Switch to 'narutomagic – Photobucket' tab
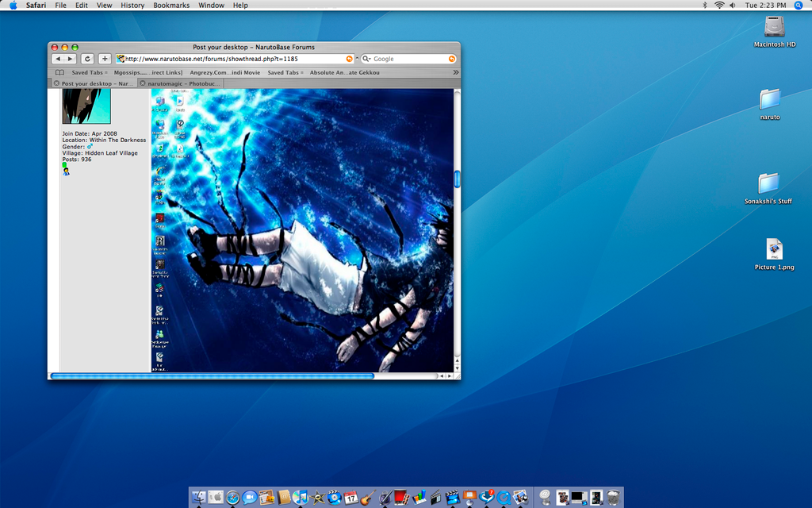Image resolution: width=812 pixels, height=508 pixels. [182, 83]
